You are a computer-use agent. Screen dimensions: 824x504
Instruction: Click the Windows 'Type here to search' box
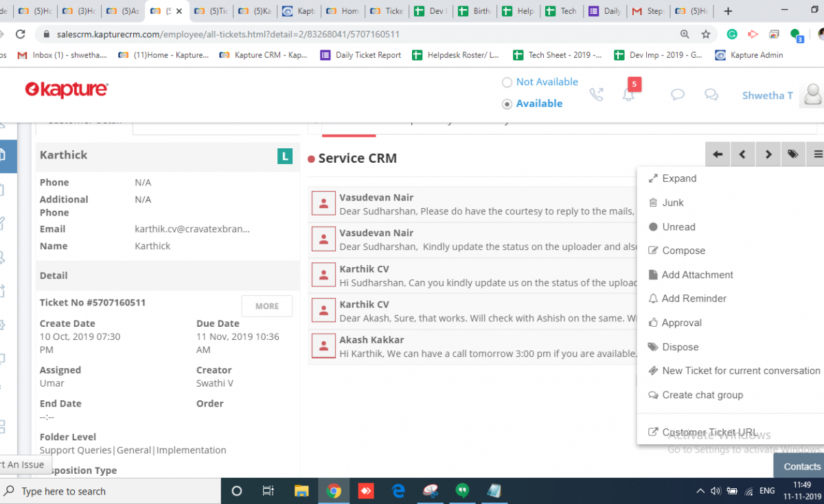(110, 491)
